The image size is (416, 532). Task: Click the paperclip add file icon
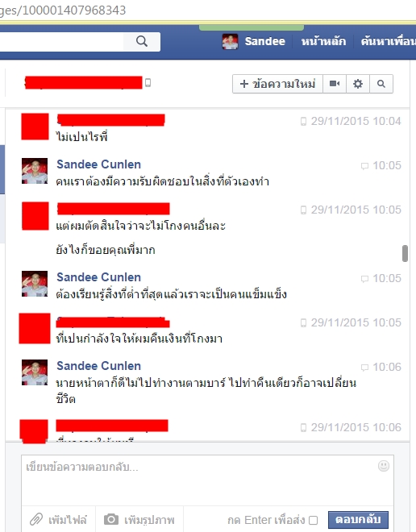36,519
